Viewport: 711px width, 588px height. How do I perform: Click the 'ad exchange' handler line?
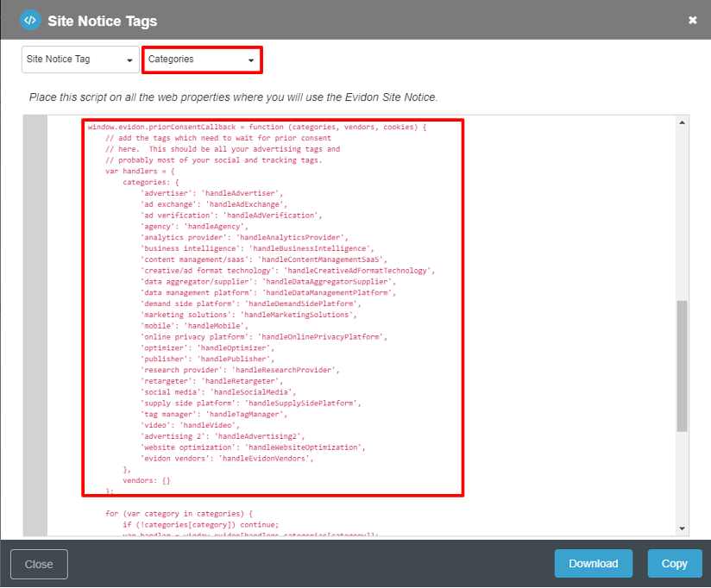point(214,204)
